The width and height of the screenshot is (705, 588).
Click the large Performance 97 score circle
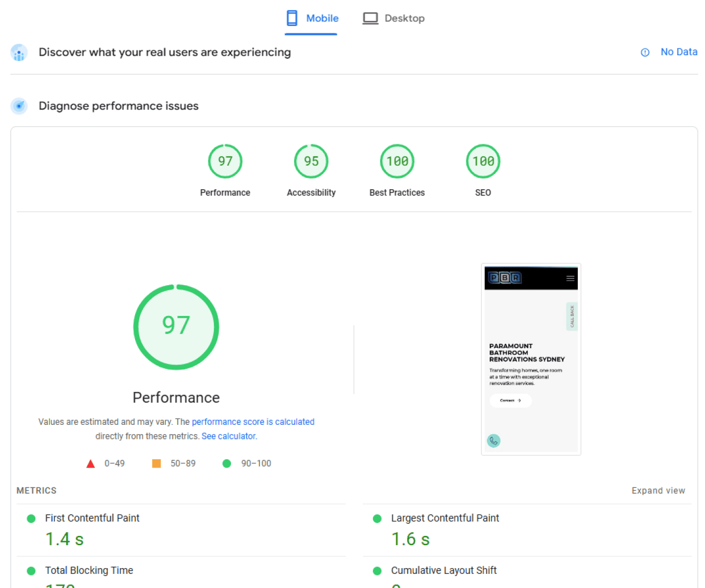176,327
